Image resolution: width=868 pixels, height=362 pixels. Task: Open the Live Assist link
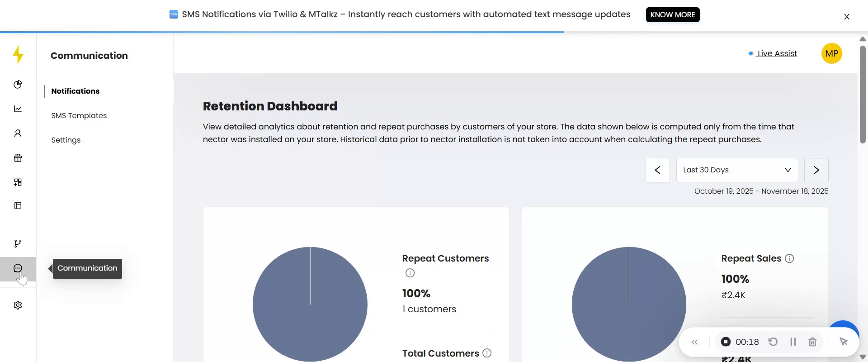tap(777, 53)
